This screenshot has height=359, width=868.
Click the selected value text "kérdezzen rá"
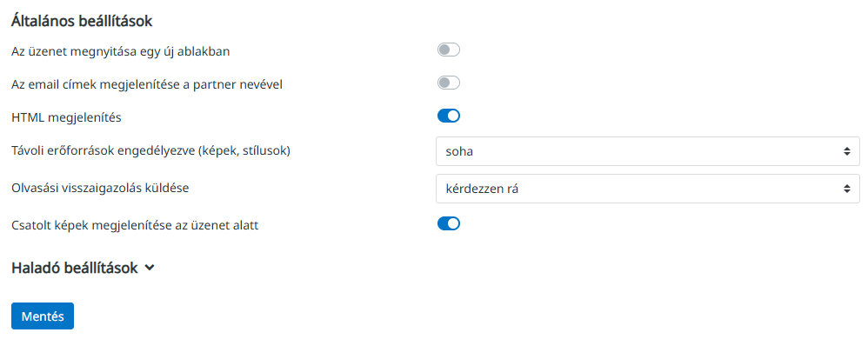483,188
